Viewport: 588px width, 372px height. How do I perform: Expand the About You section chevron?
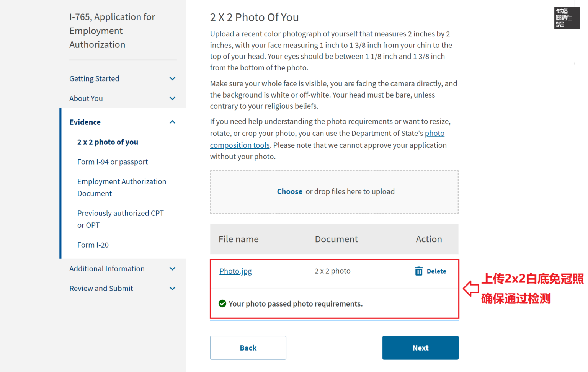[172, 99]
